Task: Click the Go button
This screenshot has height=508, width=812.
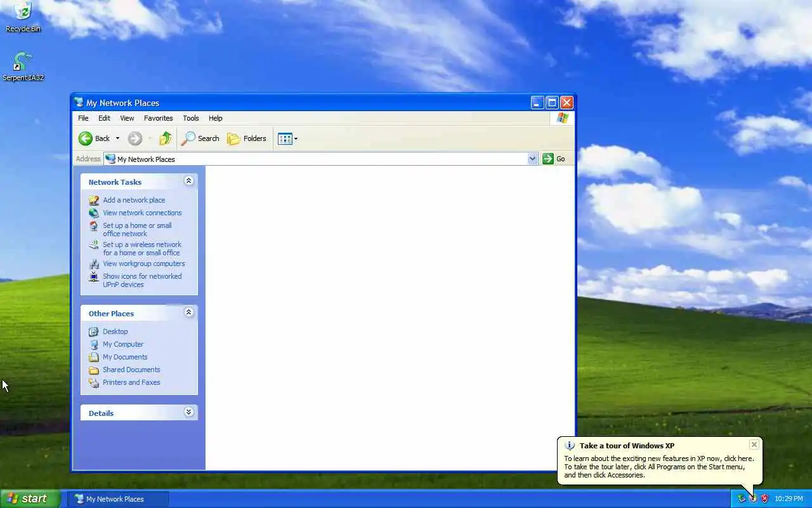Action: 554,159
